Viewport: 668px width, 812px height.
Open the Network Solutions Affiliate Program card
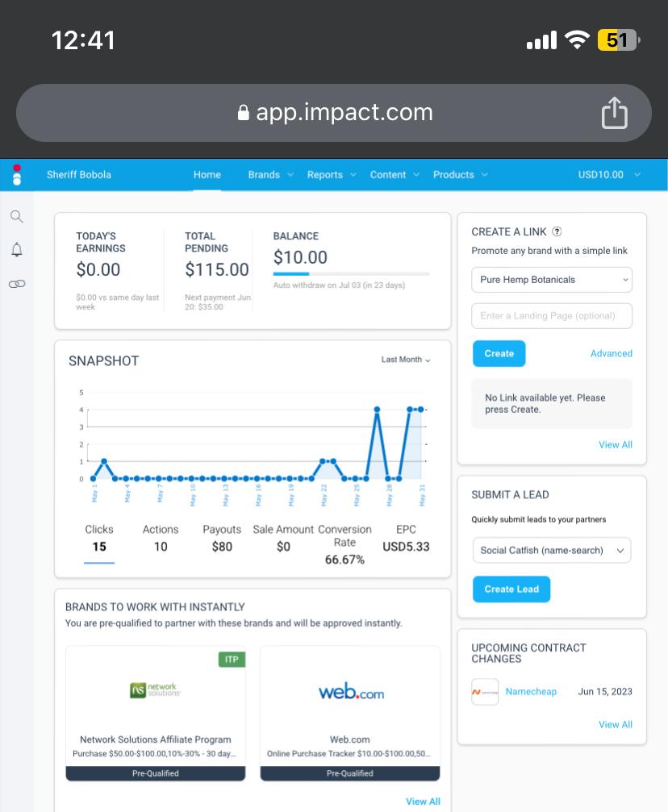[x=156, y=714]
